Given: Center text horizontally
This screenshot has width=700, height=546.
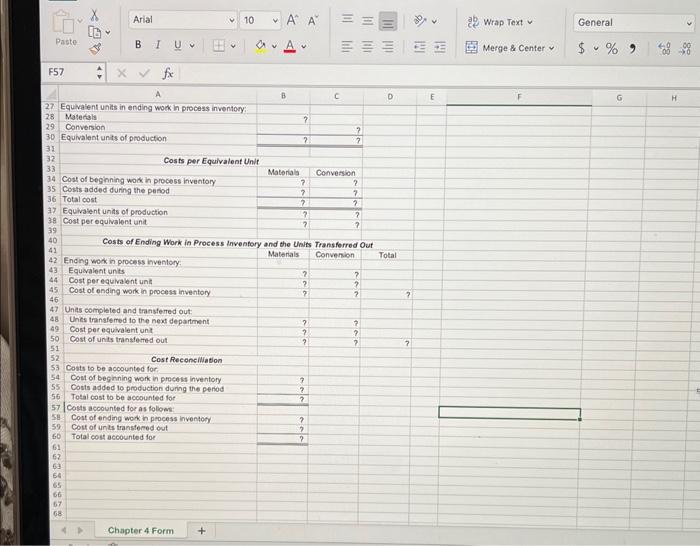Looking at the screenshot, I should click(x=367, y=46).
